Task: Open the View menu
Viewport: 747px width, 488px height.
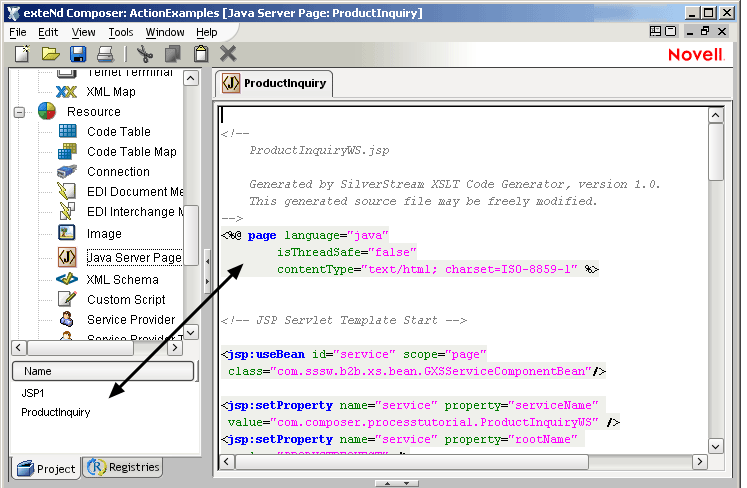Action: (x=83, y=32)
